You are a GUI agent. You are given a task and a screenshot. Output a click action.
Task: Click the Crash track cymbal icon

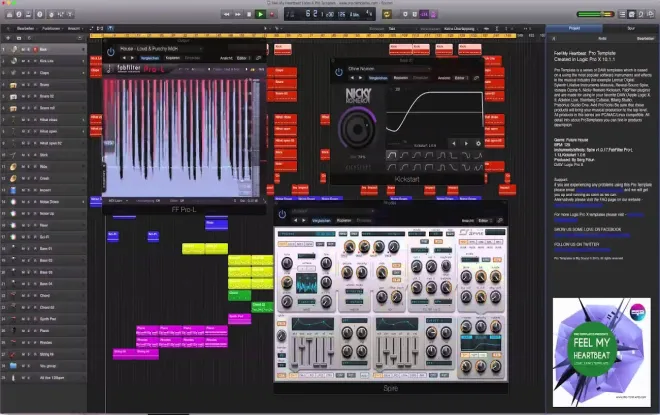click(x=13, y=178)
